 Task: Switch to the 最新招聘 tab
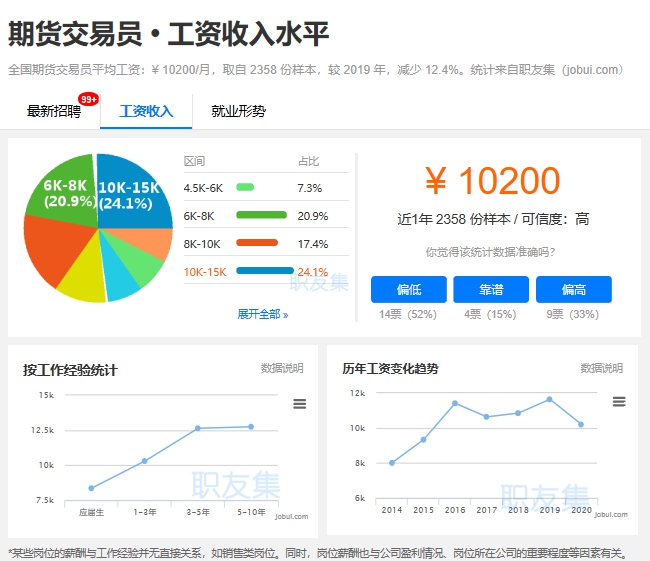click(54, 111)
